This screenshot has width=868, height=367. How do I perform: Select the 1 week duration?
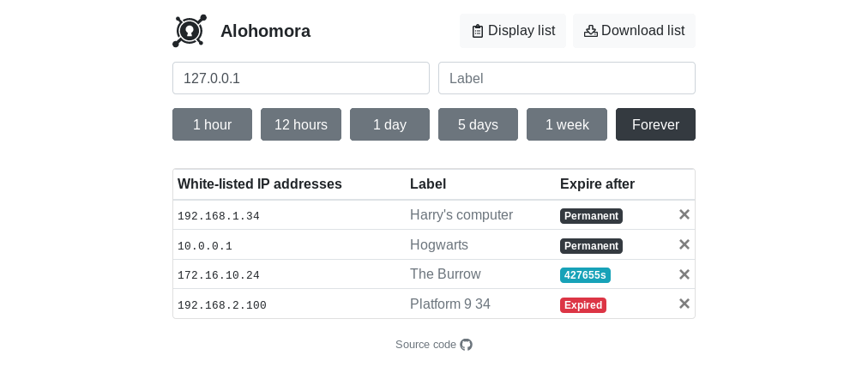tap(567, 124)
